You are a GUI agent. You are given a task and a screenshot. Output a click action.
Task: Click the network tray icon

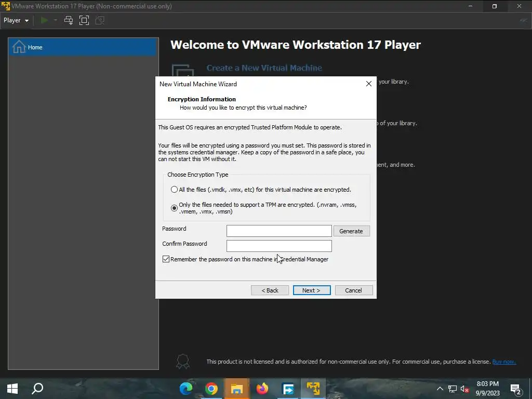[453, 389]
